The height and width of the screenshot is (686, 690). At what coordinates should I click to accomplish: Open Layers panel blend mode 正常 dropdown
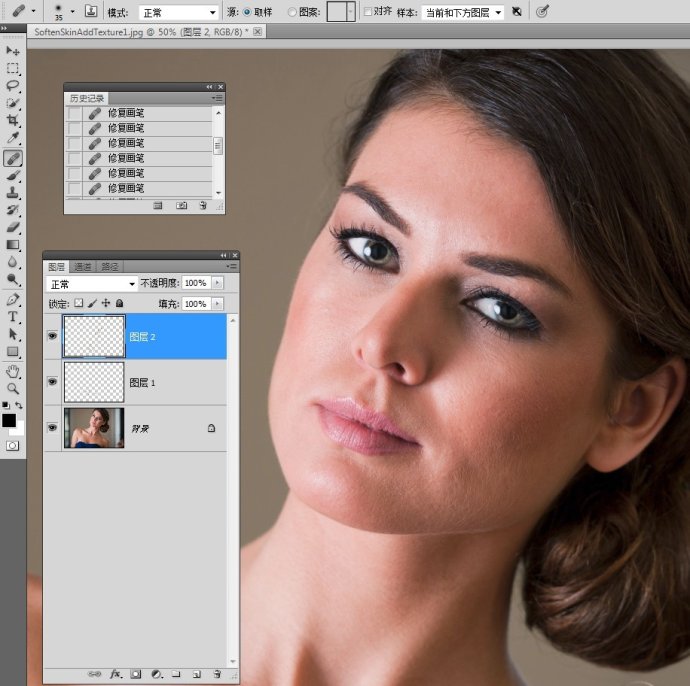click(x=92, y=284)
